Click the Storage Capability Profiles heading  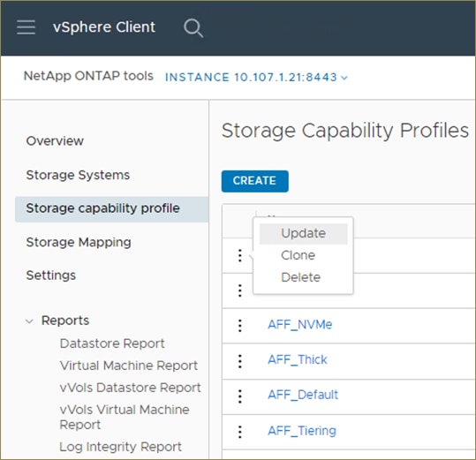coord(345,131)
